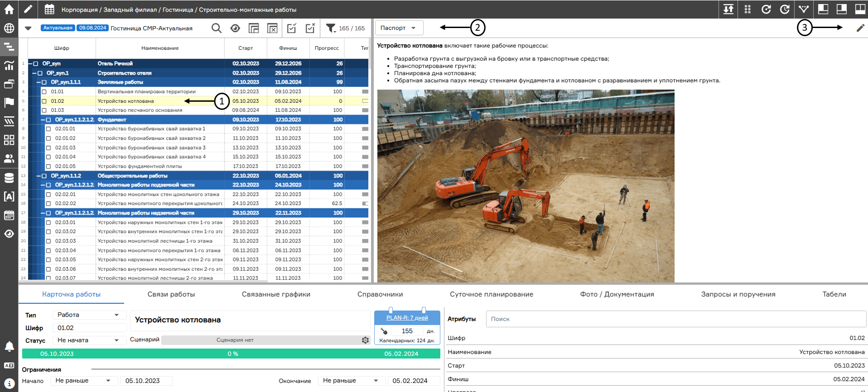Open the tile grid sidebar icon
This screenshot has width=868, height=392.
click(9, 140)
